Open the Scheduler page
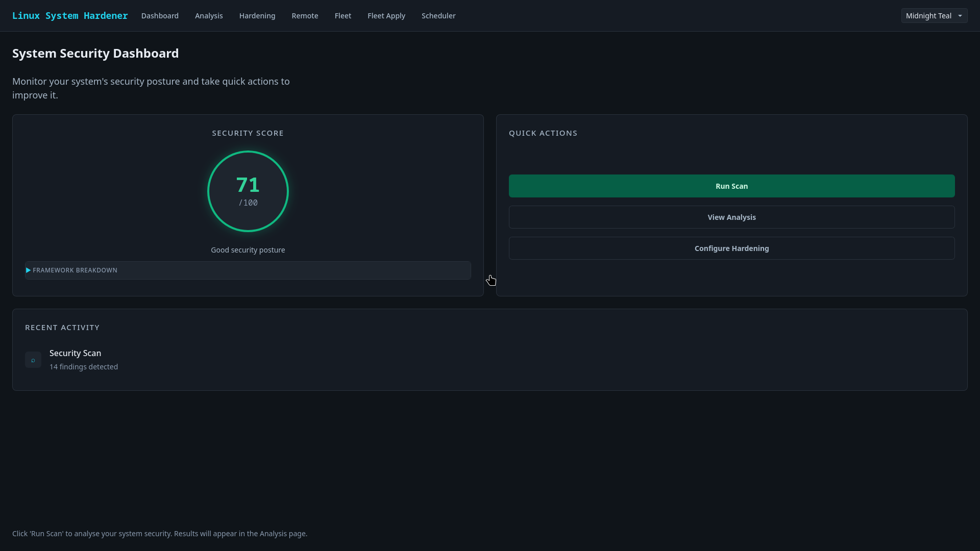The width and height of the screenshot is (980, 551). coord(438,16)
